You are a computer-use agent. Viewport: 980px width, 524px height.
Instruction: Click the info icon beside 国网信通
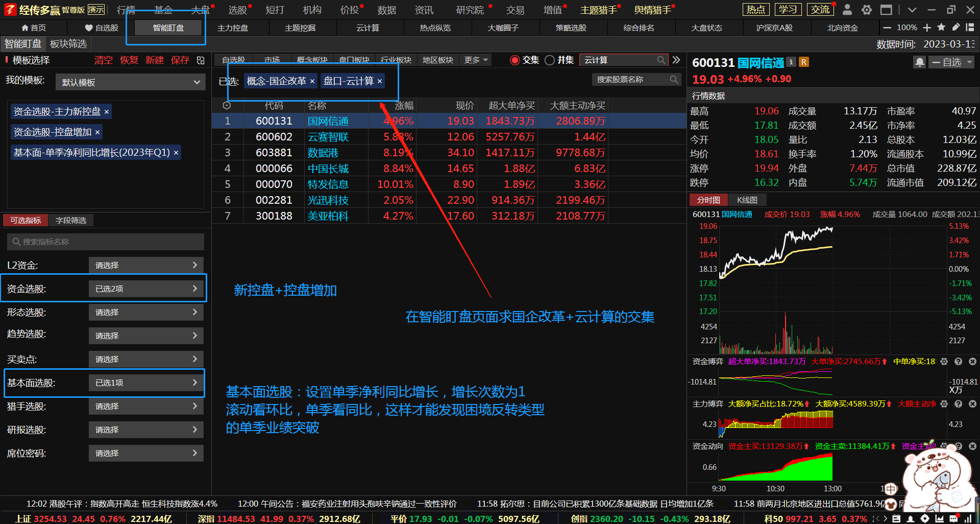[x=791, y=62]
